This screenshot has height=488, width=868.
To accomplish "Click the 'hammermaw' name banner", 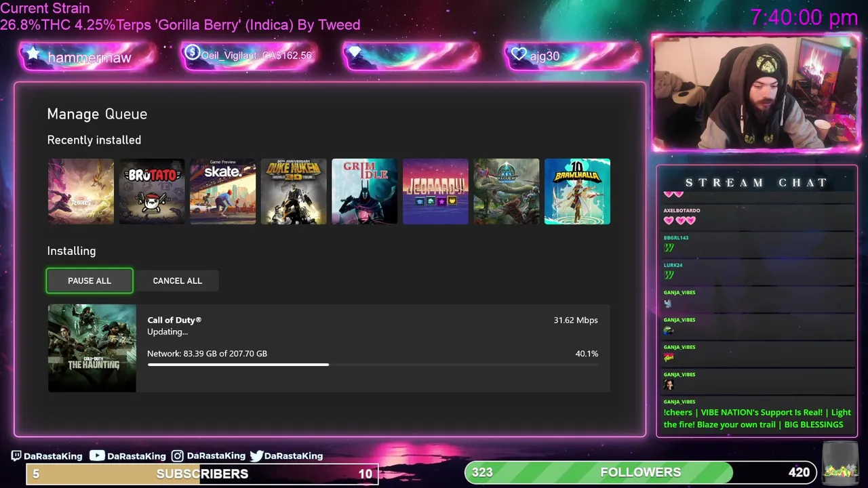I will click(88, 56).
